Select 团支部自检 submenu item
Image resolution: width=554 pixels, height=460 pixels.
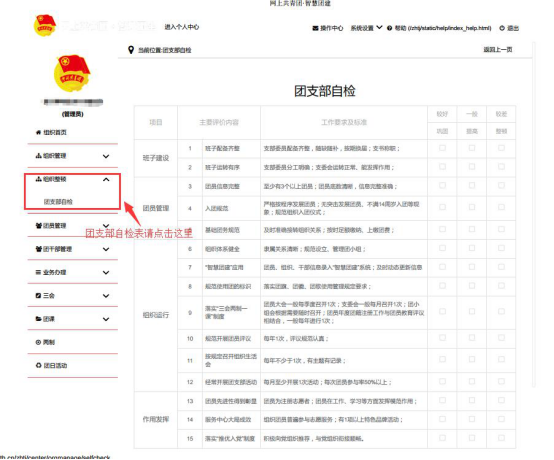58,202
